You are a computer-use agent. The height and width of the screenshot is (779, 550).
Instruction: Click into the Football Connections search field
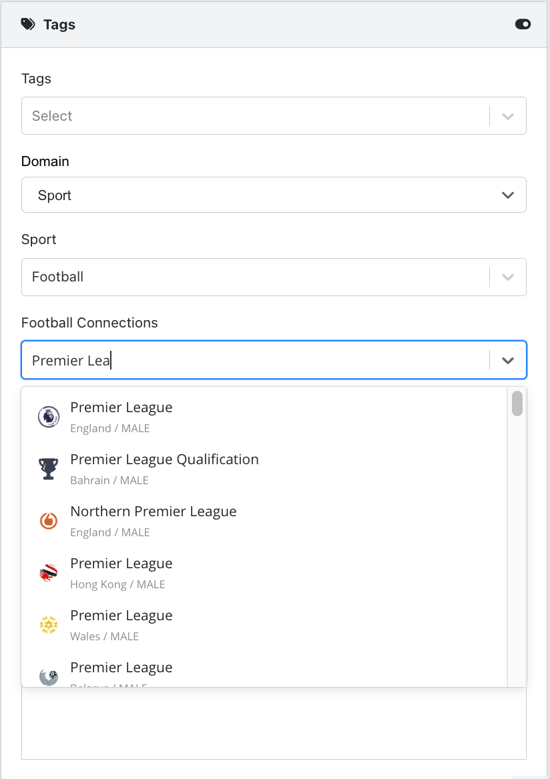[255, 360]
